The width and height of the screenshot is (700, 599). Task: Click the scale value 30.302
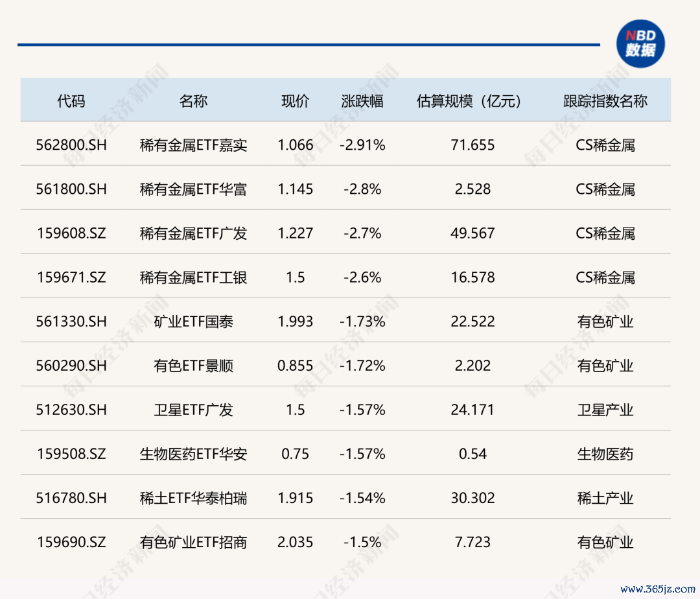tap(472, 498)
